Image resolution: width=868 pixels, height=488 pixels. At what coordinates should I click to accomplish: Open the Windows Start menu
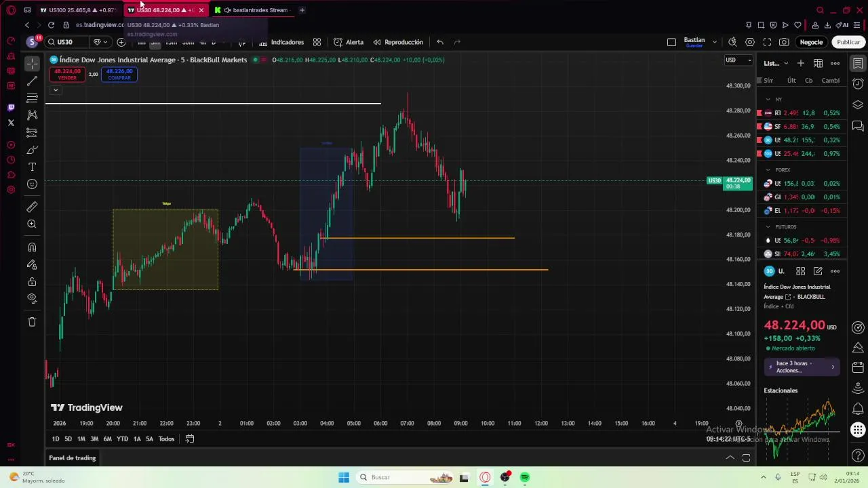[344, 477]
